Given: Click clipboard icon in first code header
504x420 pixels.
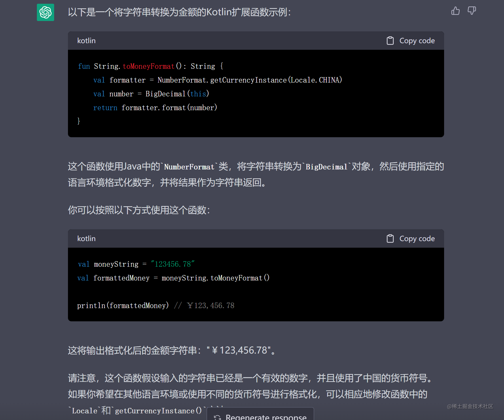Looking at the screenshot, I should click(x=390, y=41).
